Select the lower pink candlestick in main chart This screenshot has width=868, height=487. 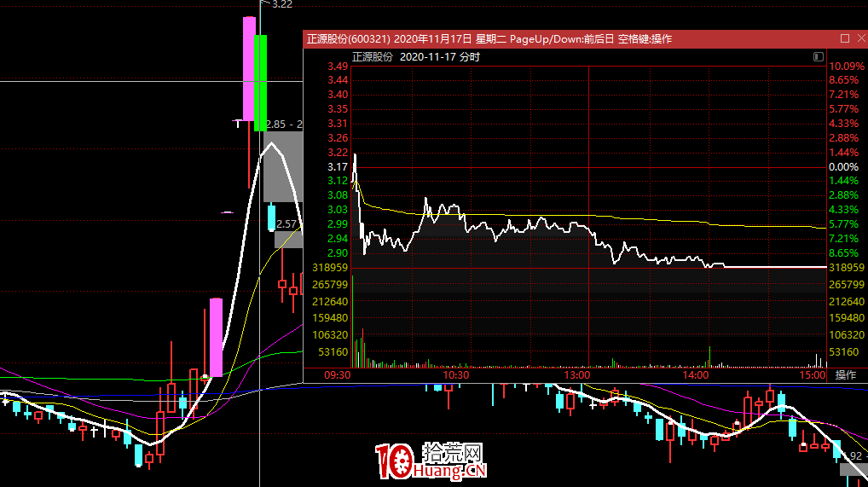(x=216, y=338)
